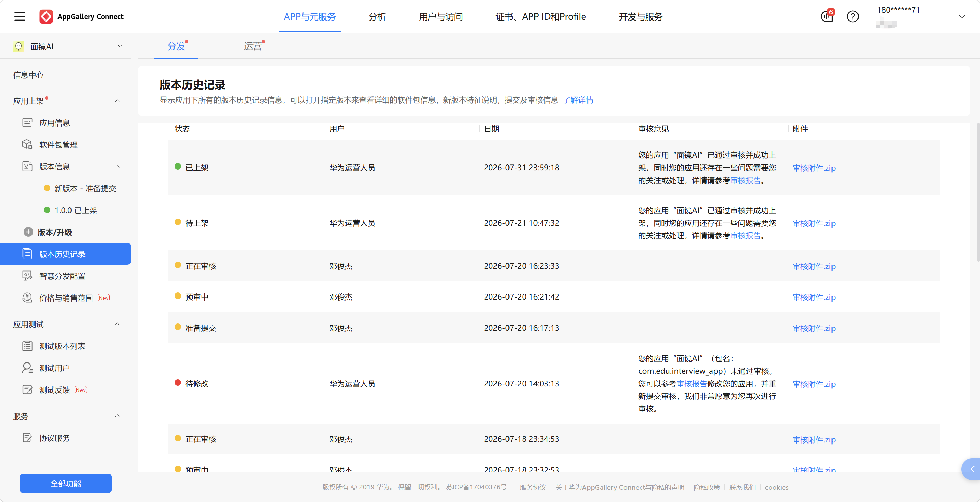Click the 隐私政策 footer link
Image resolution: width=980 pixels, height=502 pixels.
pos(707,487)
